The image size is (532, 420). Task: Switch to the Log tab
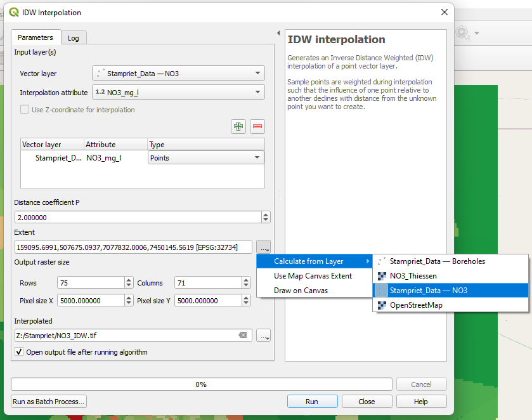click(x=74, y=38)
